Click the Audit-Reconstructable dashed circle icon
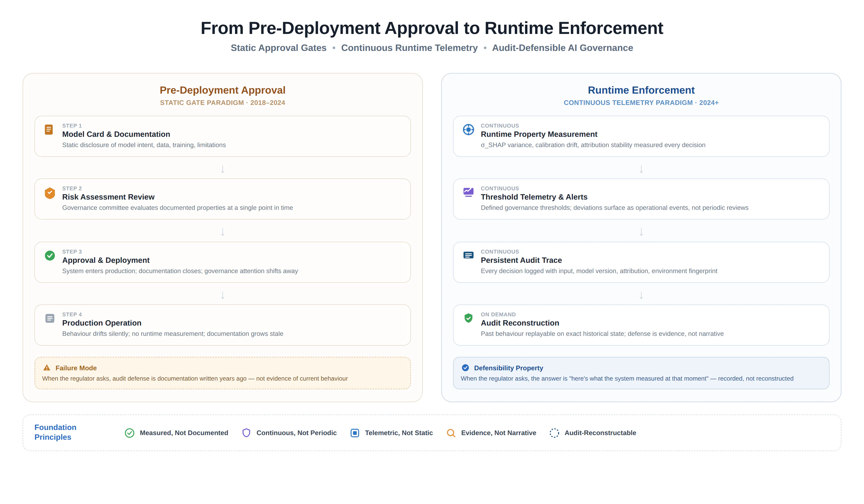 pyautogui.click(x=554, y=433)
